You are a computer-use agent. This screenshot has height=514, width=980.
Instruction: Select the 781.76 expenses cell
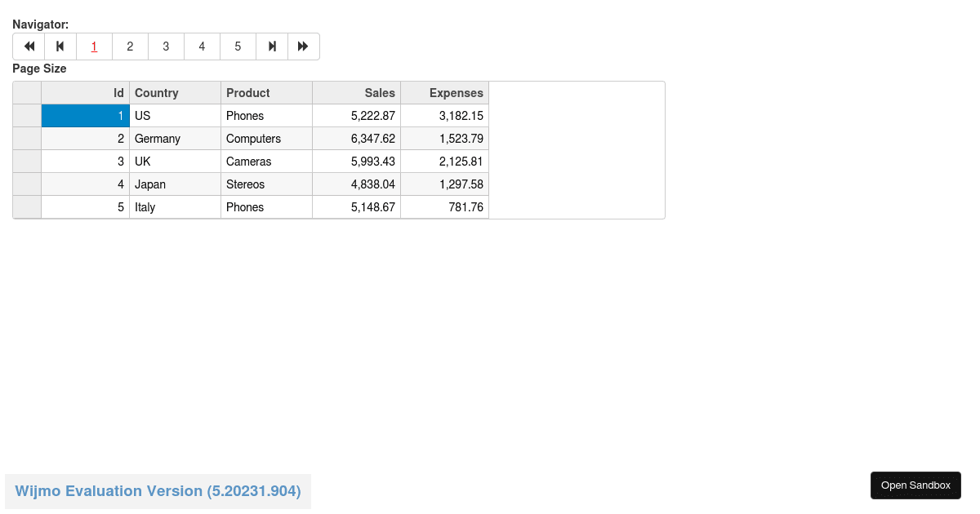coord(444,207)
